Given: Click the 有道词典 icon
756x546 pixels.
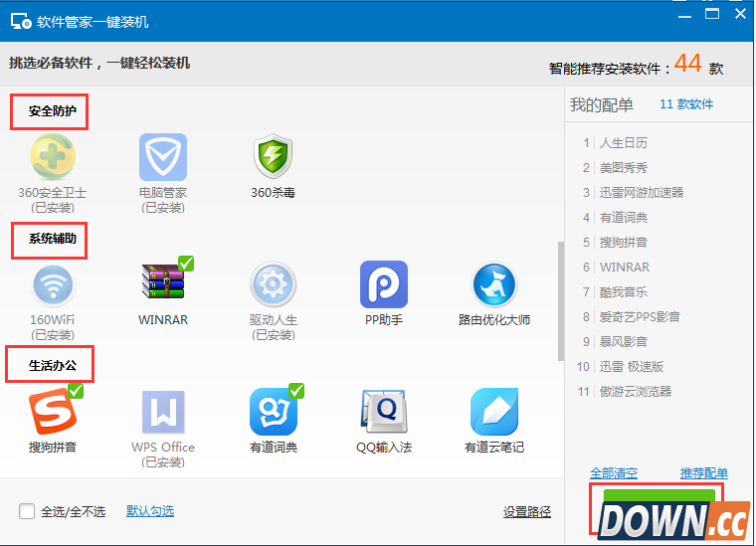Looking at the screenshot, I should 274,412.
